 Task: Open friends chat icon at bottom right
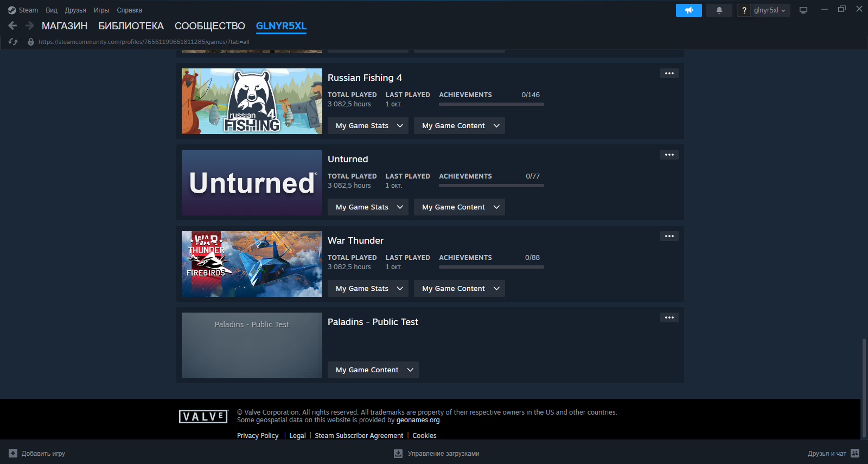pyautogui.click(x=855, y=453)
